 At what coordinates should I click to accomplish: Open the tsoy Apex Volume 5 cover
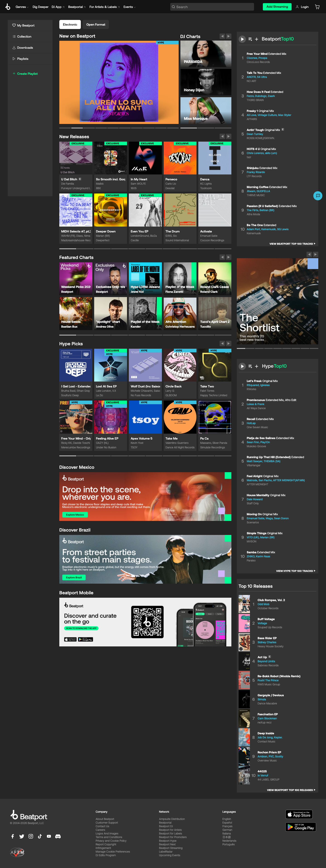pos(145,417)
